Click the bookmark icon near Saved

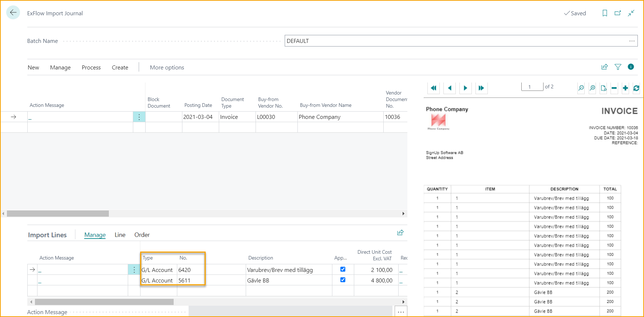click(605, 13)
